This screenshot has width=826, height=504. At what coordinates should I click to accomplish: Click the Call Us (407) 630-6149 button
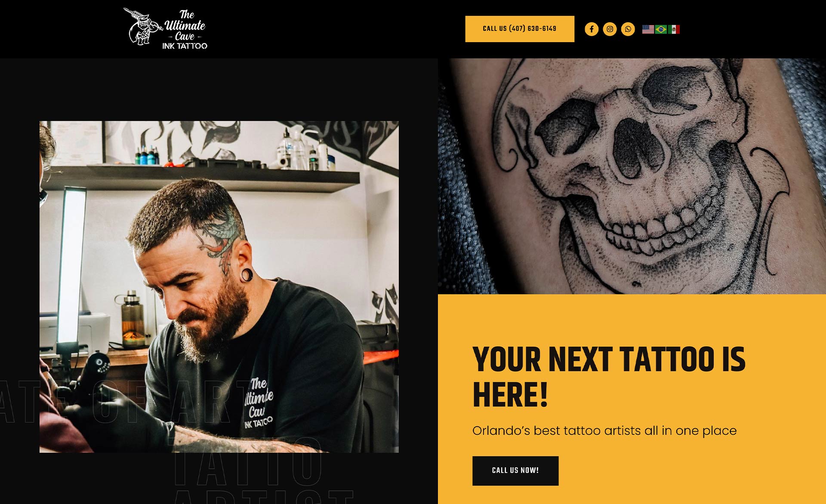click(520, 29)
